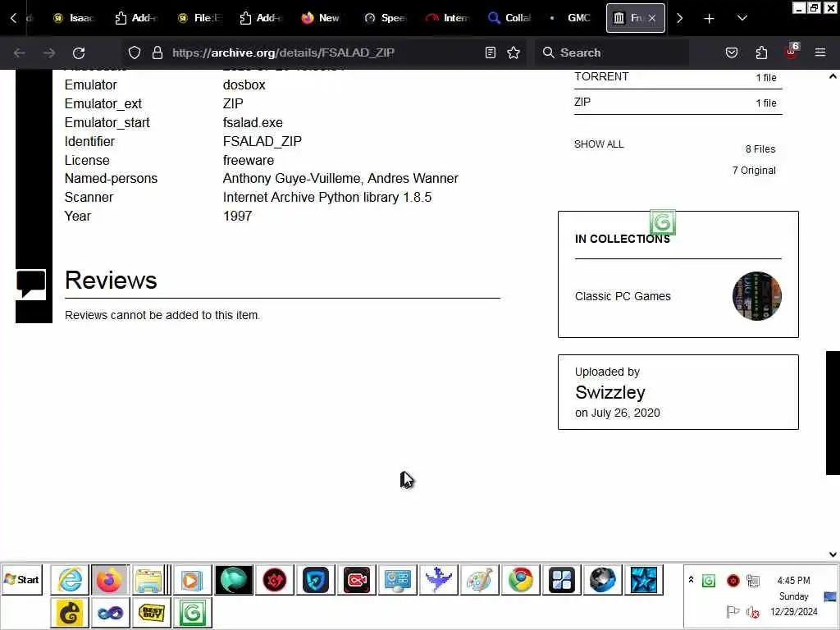The width and height of the screenshot is (840, 630).
Task: Click the scroll up arrow of page scrollbar
Action: [833, 76]
